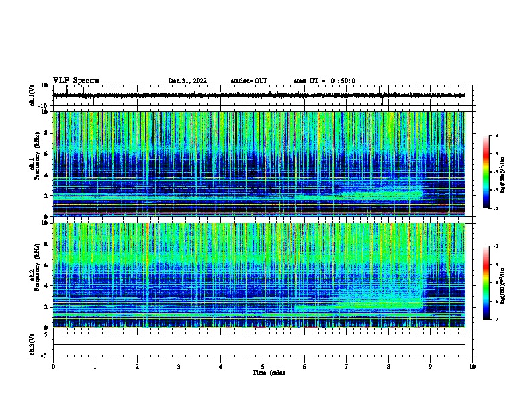Click the time axis tick label "8"

388,367
